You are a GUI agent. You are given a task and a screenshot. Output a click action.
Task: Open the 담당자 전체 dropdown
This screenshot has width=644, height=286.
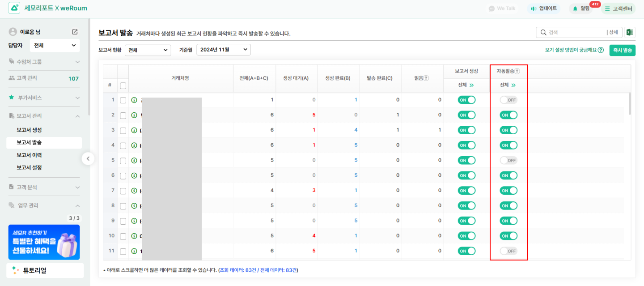click(55, 45)
